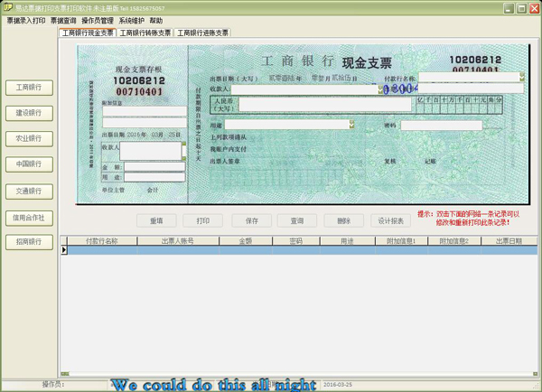Click the 用途 field on the cheque
The height and width of the screenshot is (392, 542).
[287, 125]
